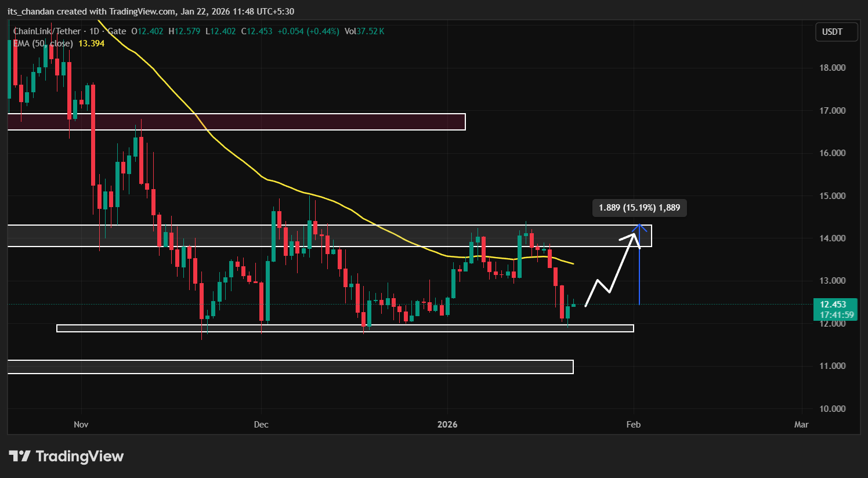Click the ChainLink/Tether symbol title
Screen dimensions: 868x478
click(46, 31)
